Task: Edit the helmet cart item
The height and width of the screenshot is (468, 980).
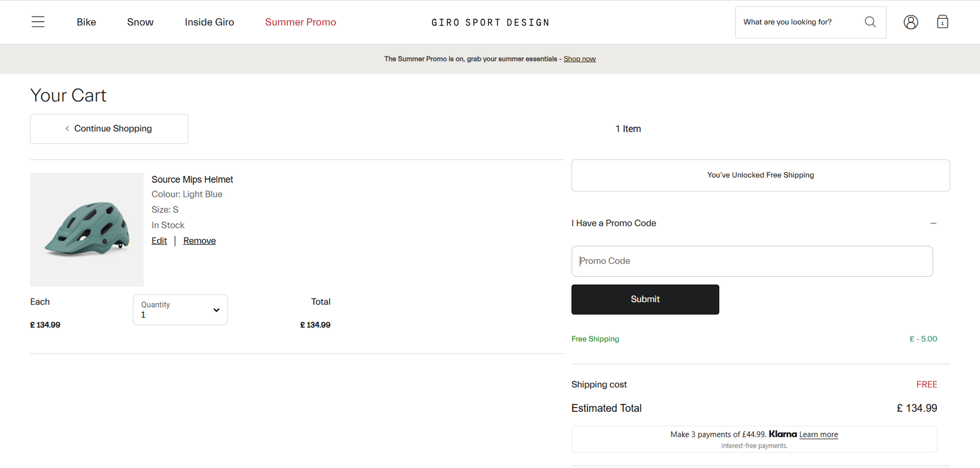Action: point(159,241)
